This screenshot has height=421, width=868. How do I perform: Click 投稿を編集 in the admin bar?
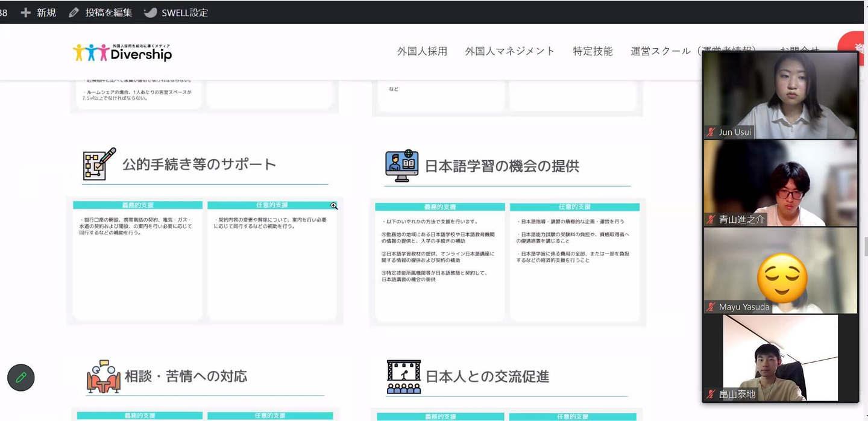click(108, 12)
